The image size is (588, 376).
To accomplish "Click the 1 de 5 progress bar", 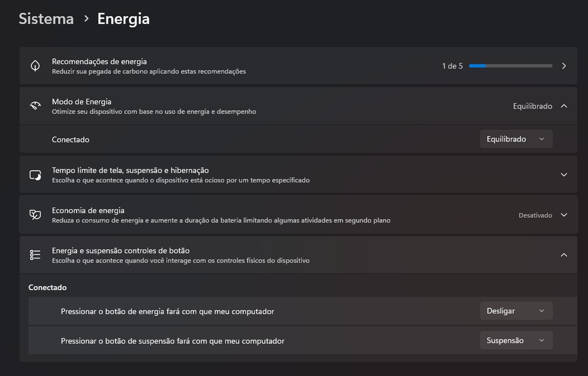I will click(x=511, y=66).
